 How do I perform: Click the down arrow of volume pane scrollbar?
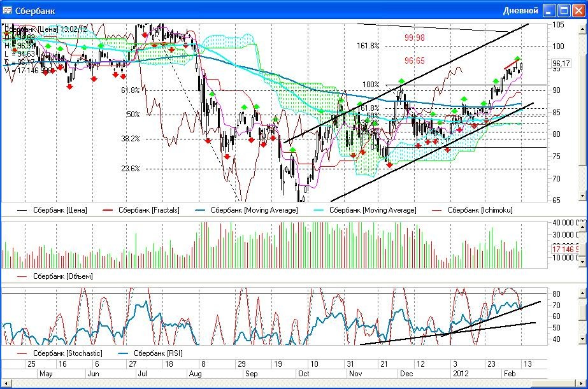pyautogui.click(x=582, y=262)
